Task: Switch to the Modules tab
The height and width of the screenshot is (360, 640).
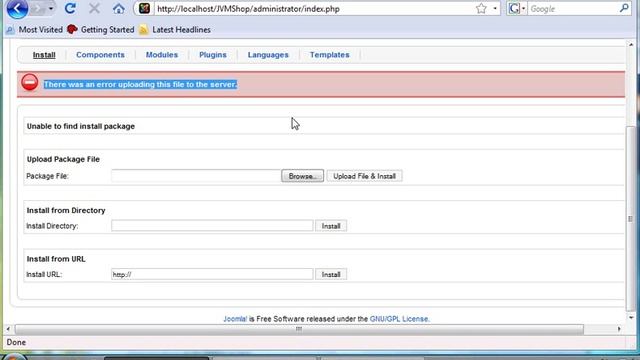Action: click(162, 55)
